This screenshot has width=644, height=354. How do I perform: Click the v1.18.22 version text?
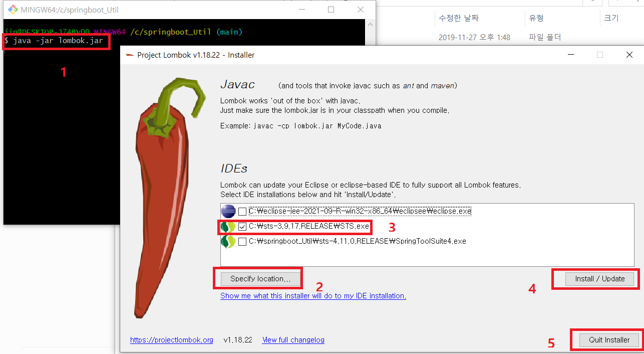[238, 340]
